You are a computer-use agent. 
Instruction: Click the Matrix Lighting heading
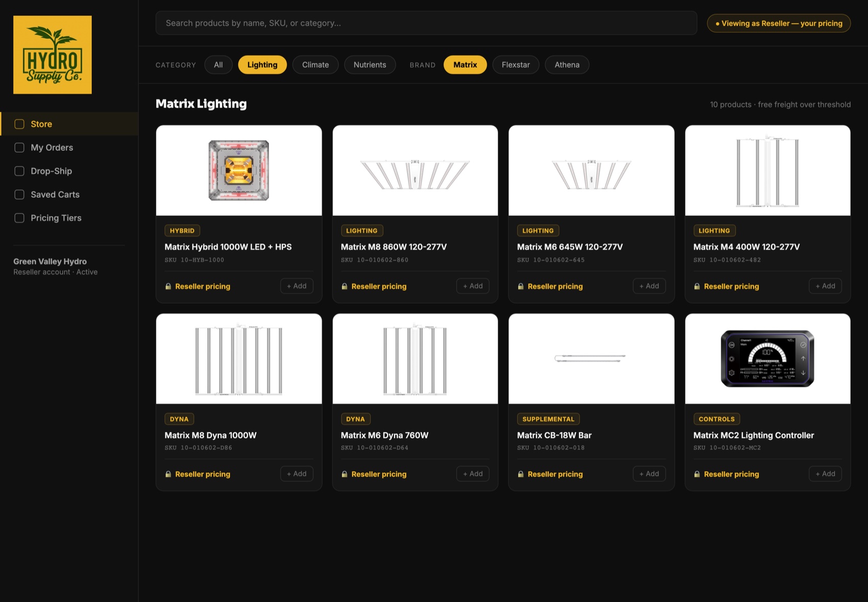coord(201,104)
